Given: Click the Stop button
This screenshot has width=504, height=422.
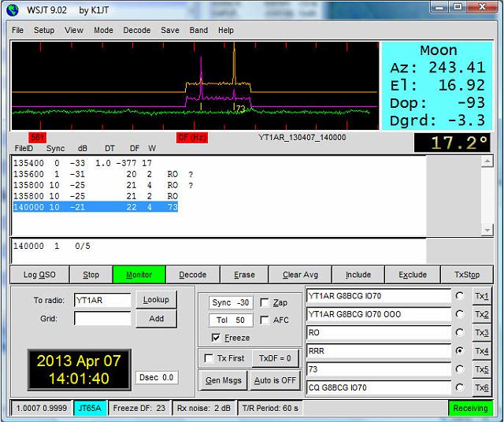Looking at the screenshot, I should point(91,275).
